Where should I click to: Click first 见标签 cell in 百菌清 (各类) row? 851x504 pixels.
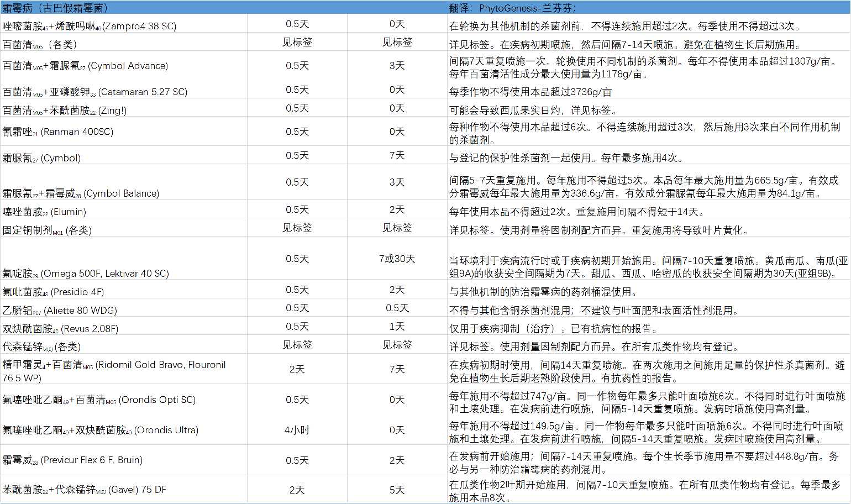pos(297,42)
